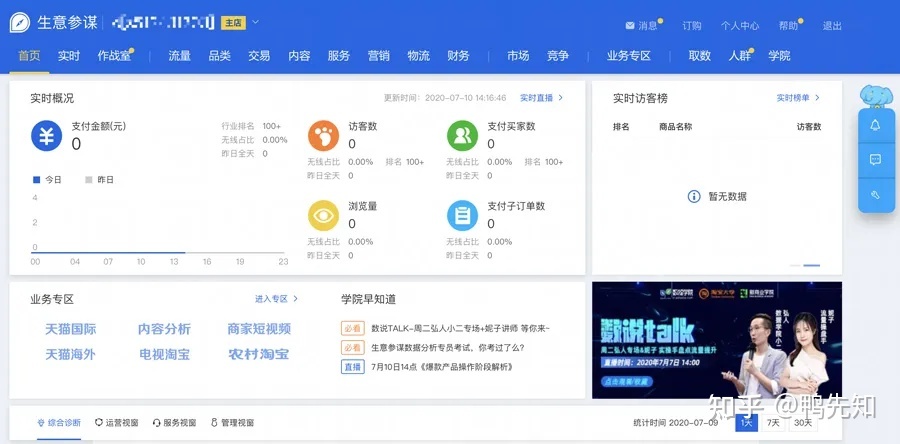The image size is (900, 444).
Task: Open the 财务 menu item
Action: click(x=459, y=56)
